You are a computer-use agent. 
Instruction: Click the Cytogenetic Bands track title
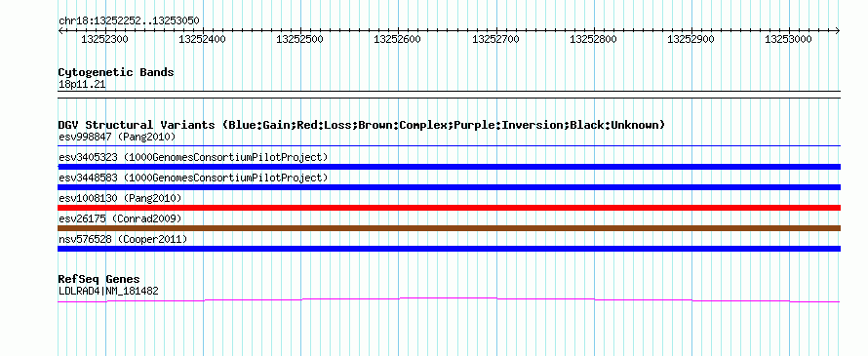pyautogui.click(x=116, y=72)
